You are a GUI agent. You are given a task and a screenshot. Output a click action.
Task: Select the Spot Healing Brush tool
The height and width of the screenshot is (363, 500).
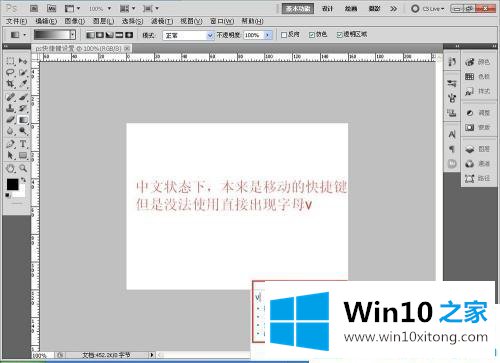point(10,97)
